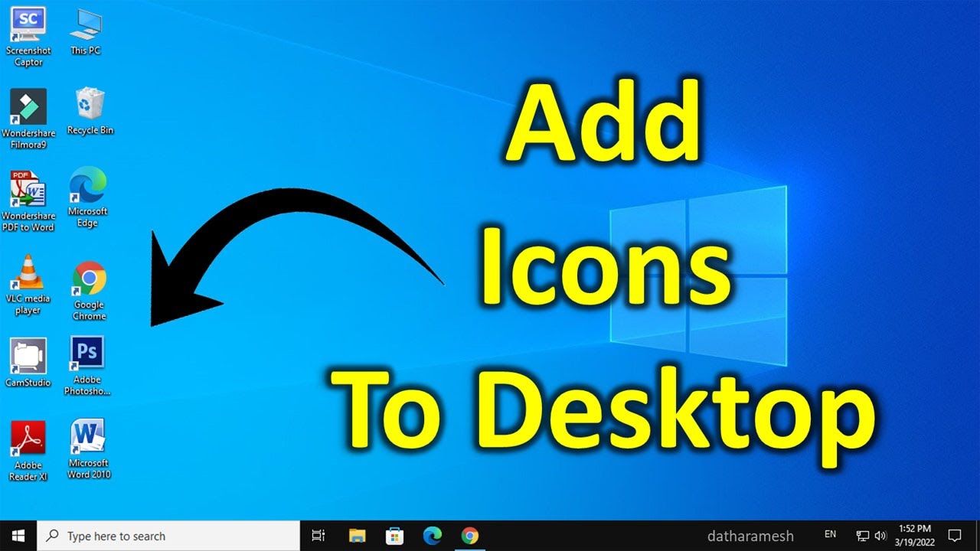This screenshot has width=980, height=551.
Task: Click the EN language indicator
Action: pyautogui.click(x=831, y=534)
